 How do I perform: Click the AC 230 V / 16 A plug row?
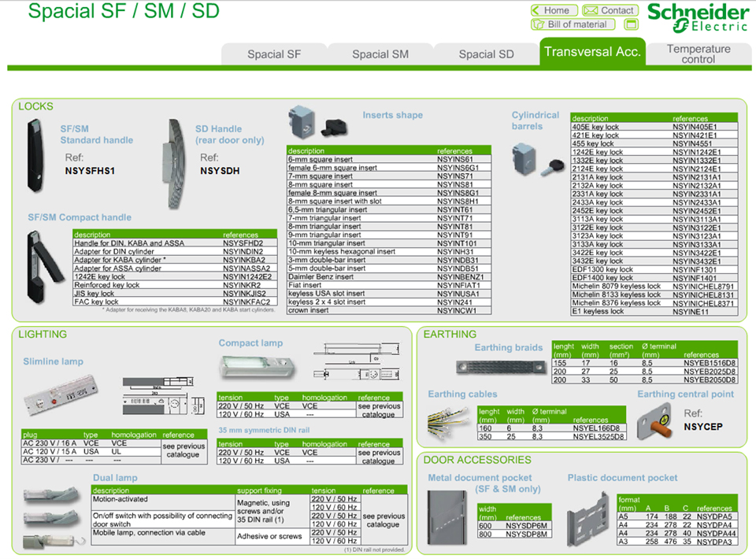click(91, 442)
